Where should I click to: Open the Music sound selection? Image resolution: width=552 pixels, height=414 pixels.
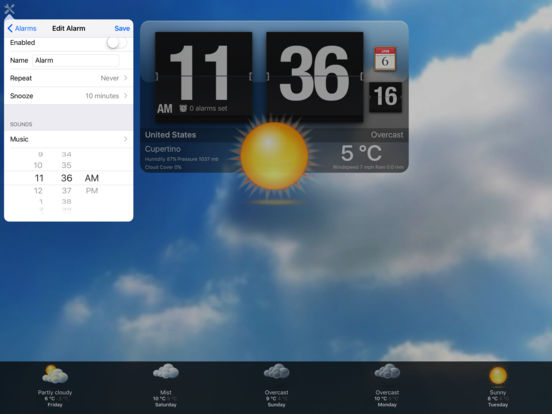pos(69,139)
